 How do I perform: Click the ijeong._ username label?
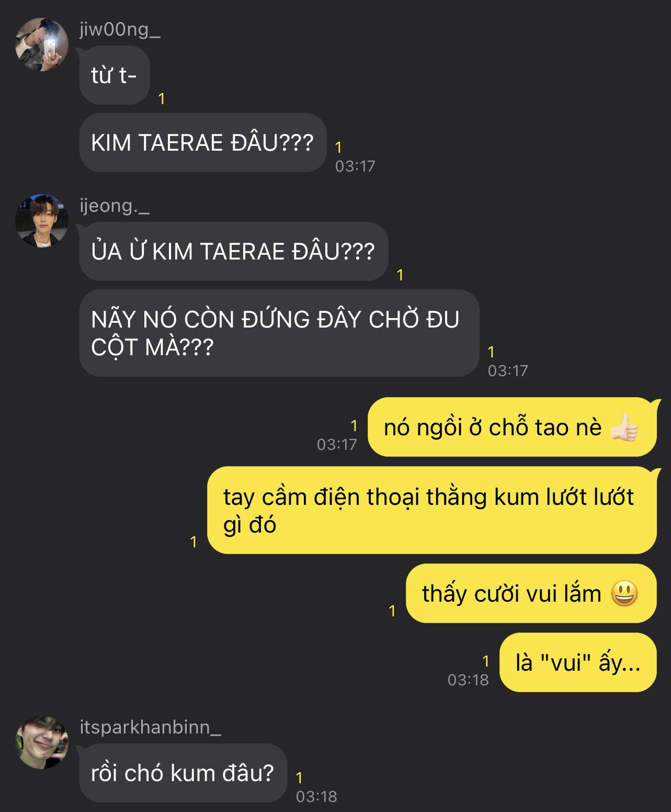click(x=115, y=206)
